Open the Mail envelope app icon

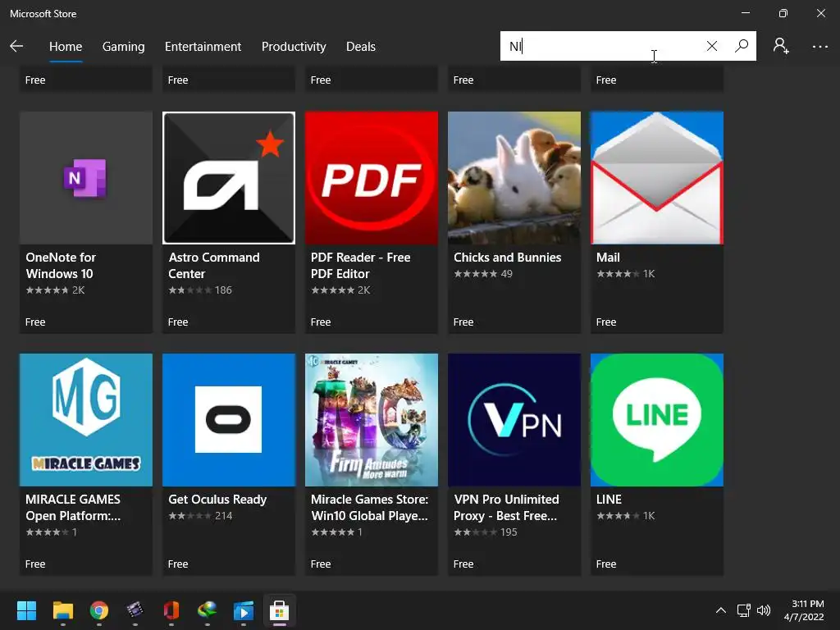657,178
